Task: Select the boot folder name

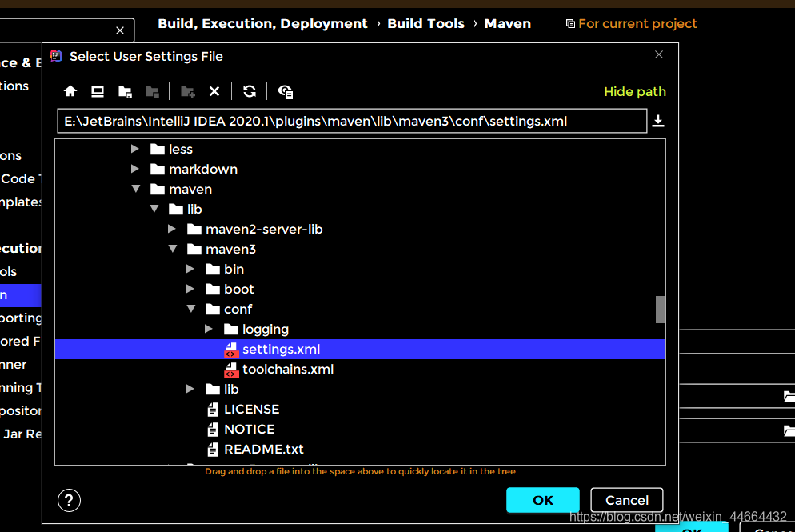Action: 239,289
